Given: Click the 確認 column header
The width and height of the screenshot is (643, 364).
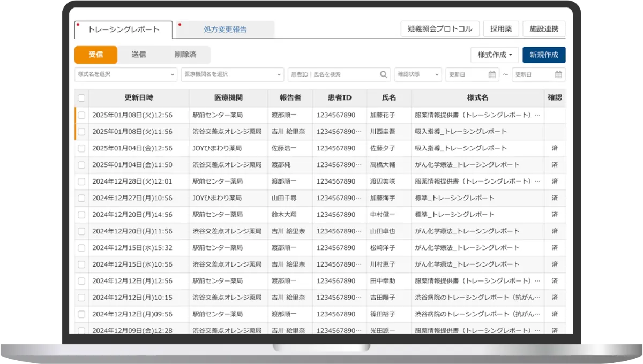Looking at the screenshot, I should 555,98.
